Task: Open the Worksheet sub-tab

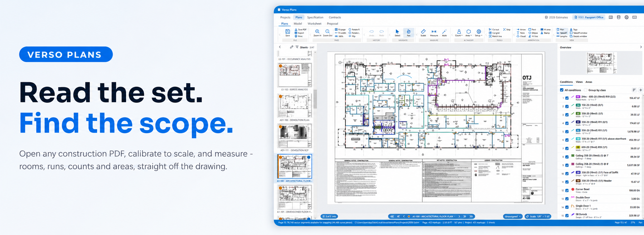Action: (x=314, y=24)
